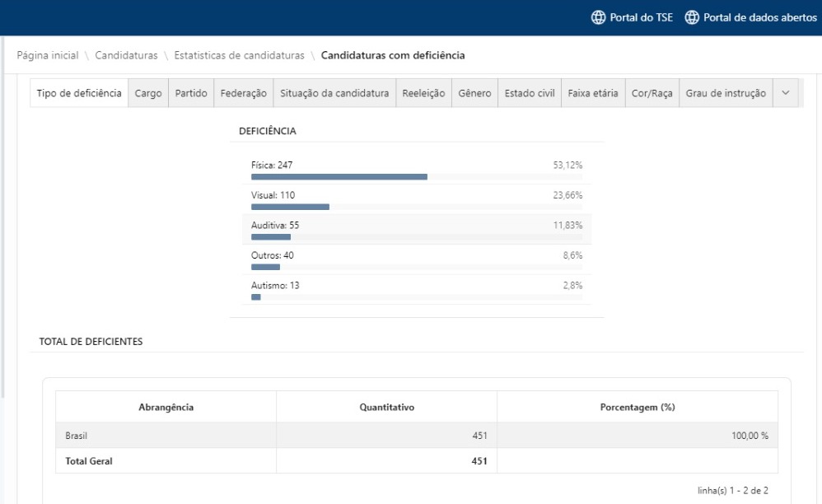Viewport: 822px width, 504px height.
Task: Navigate to Candidaturas breadcrumb
Action: point(128,55)
